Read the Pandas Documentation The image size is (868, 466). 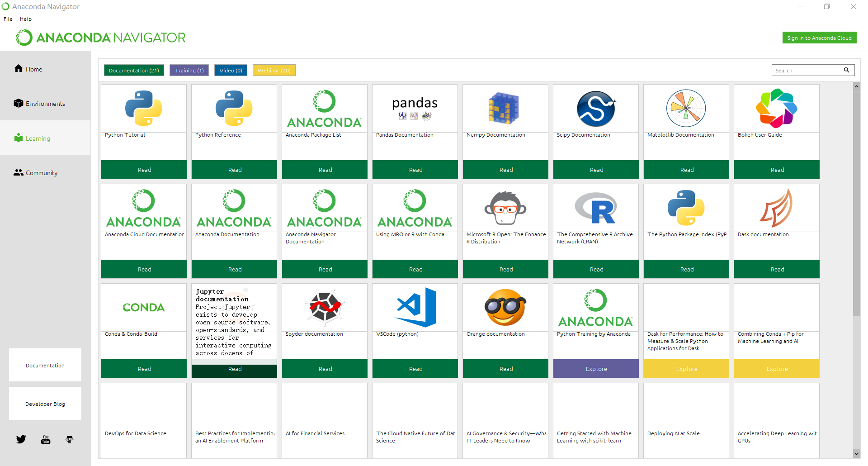click(x=415, y=170)
